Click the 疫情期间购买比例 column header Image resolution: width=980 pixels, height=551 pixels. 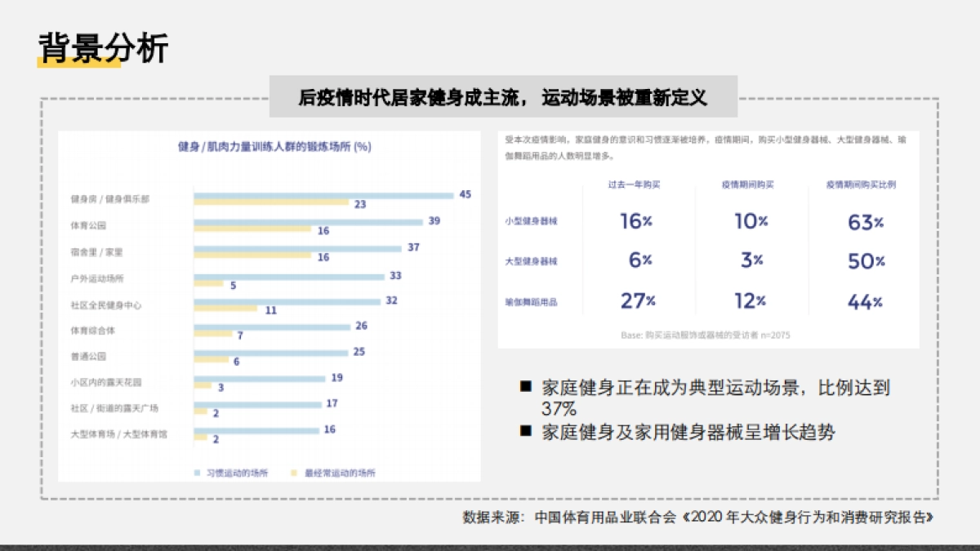pyautogui.click(x=861, y=185)
